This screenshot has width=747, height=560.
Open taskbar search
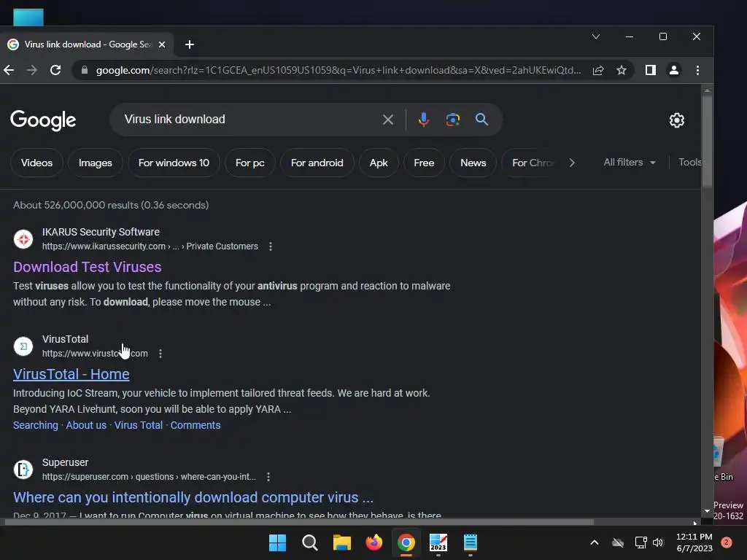(x=309, y=542)
